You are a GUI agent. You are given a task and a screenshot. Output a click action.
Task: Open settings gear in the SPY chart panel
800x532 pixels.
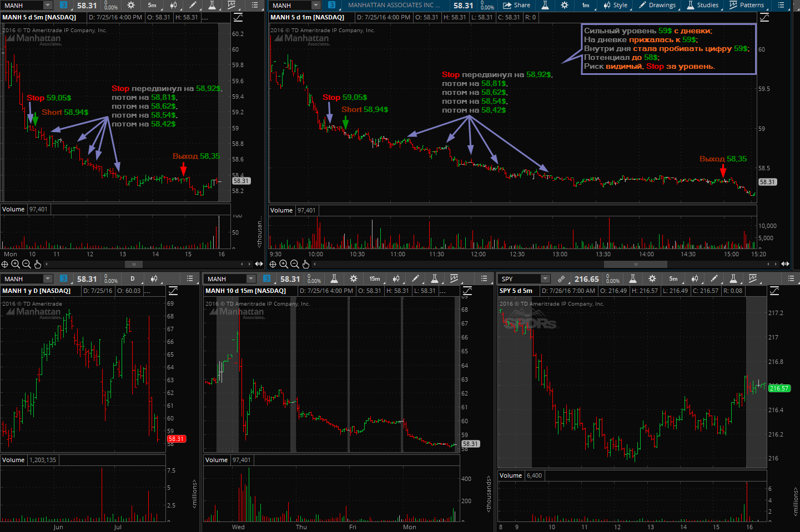tap(652, 278)
